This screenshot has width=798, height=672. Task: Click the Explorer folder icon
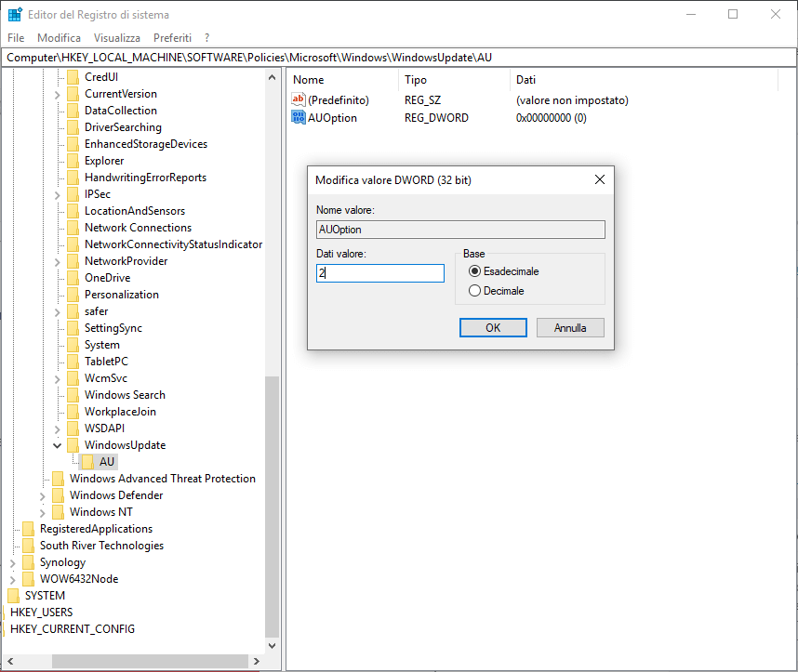click(73, 161)
